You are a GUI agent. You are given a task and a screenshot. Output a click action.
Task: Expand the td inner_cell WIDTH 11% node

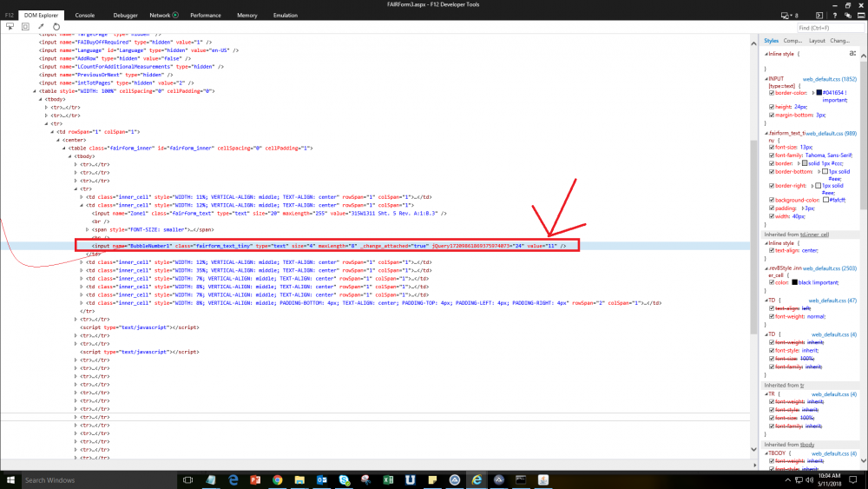82,197
